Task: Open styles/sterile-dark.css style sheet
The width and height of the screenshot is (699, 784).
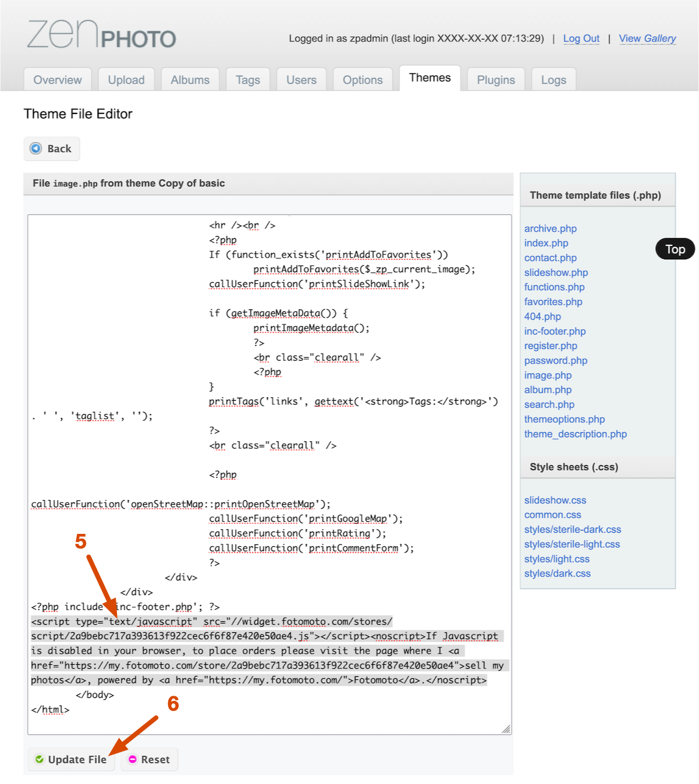Action: pos(573,529)
